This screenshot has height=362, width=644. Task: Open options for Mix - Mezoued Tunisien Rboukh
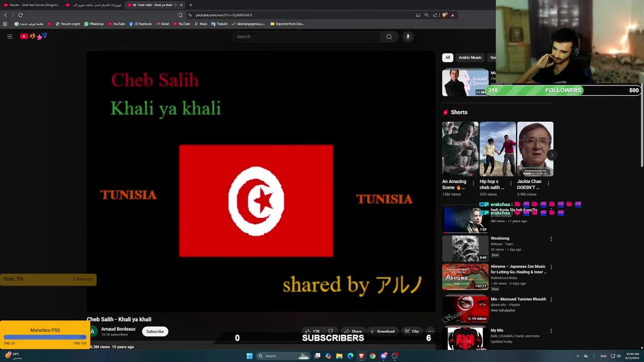point(551,300)
